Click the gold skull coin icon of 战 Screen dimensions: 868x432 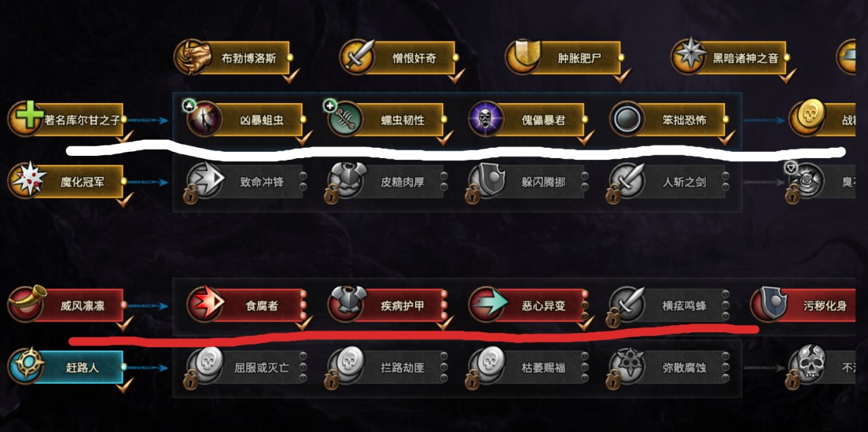tap(808, 118)
